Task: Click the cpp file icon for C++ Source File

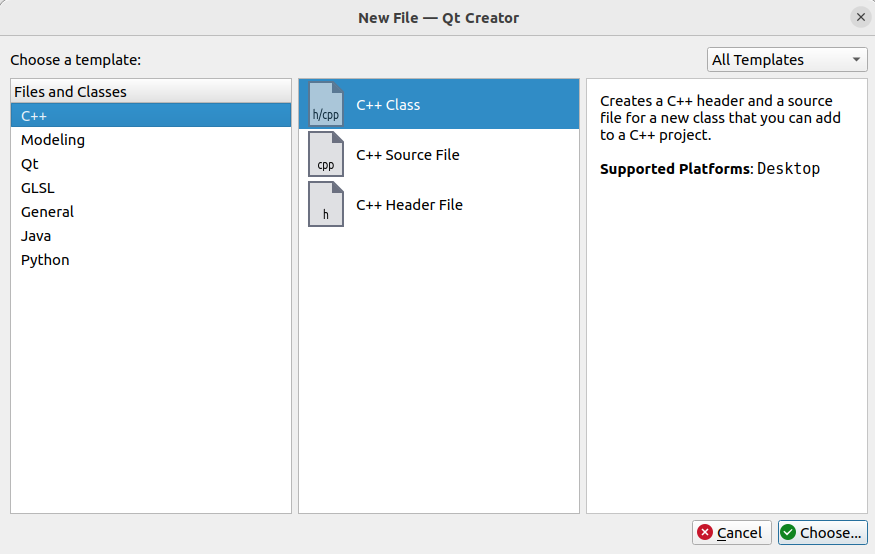Action: click(x=325, y=155)
